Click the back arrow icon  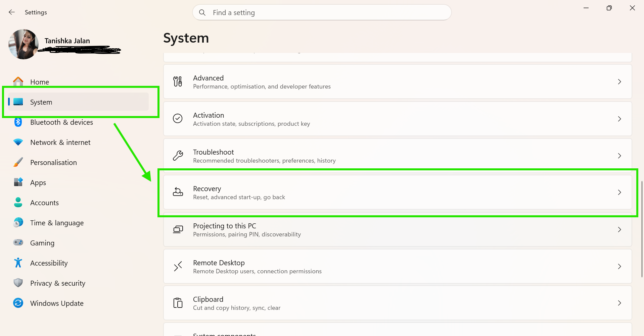pyautogui.click(x=12, y=12)
